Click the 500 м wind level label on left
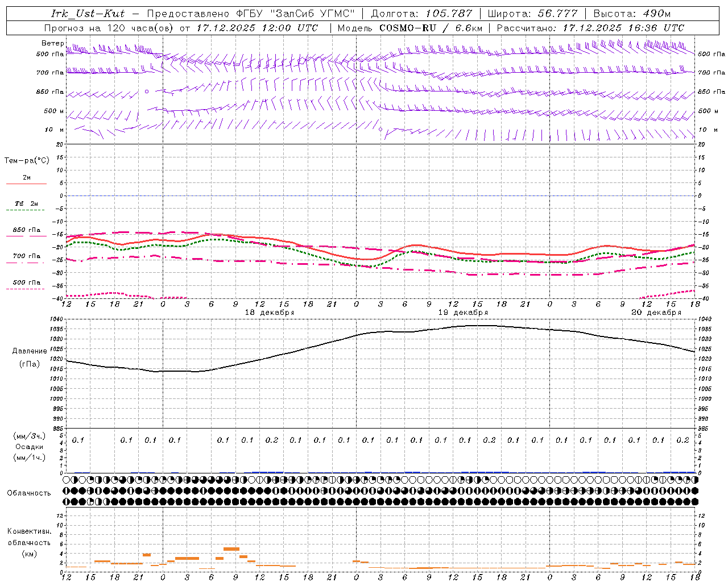Screen dimensions: 728x582 [54, 111]
